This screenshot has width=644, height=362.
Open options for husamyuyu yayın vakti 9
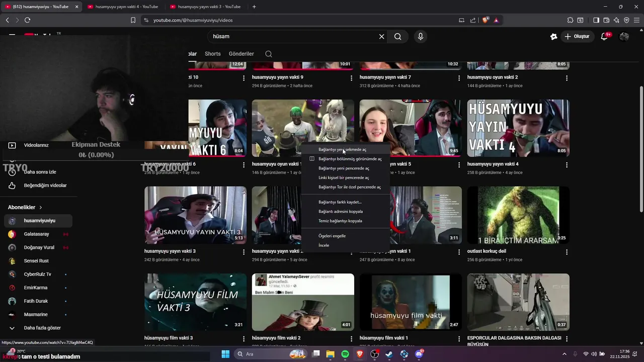click(x=351, y=78)
